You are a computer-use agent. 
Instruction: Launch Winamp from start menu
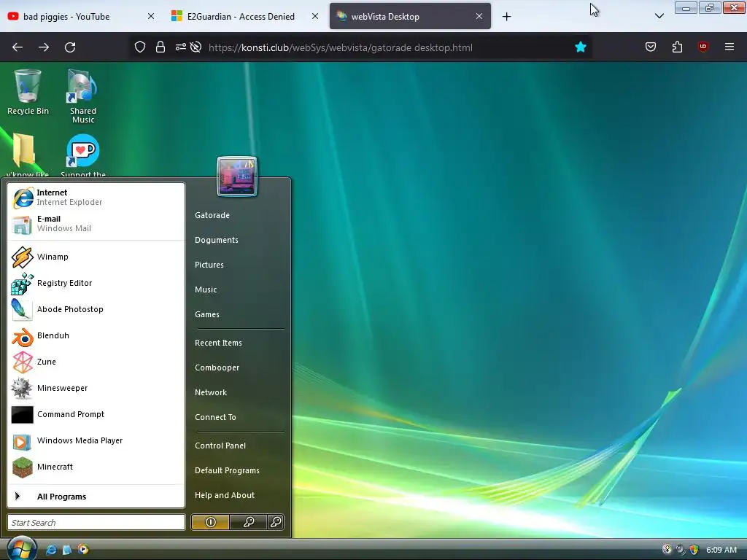pos(96,257)
